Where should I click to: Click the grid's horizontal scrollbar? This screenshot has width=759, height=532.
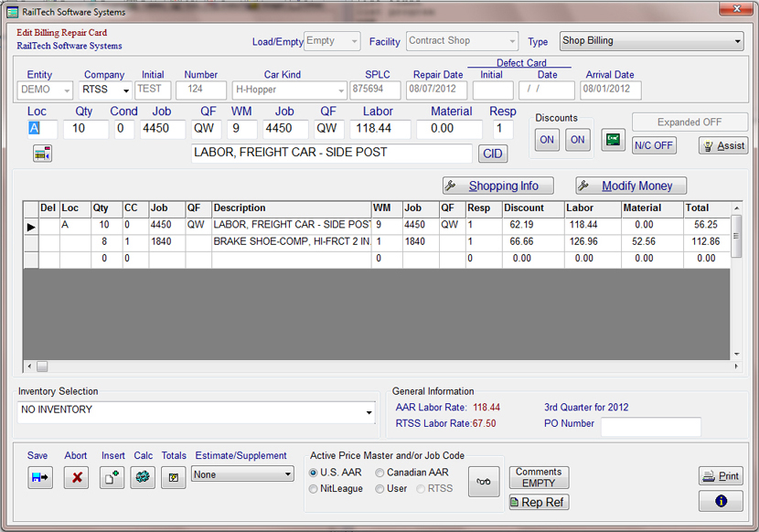pyautogui.click(x=366, y=367)
